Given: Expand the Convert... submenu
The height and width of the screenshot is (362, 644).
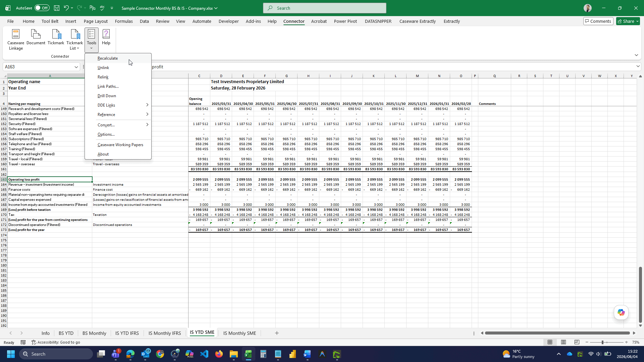Looking at the screenshot, I should pyautogui.click(x=118, y=125).
